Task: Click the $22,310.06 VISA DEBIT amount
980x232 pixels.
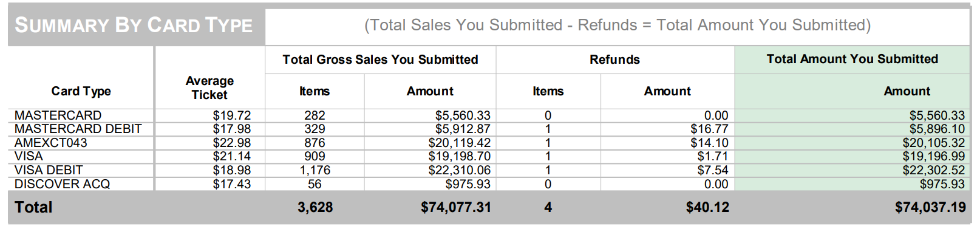Action: 460,170
